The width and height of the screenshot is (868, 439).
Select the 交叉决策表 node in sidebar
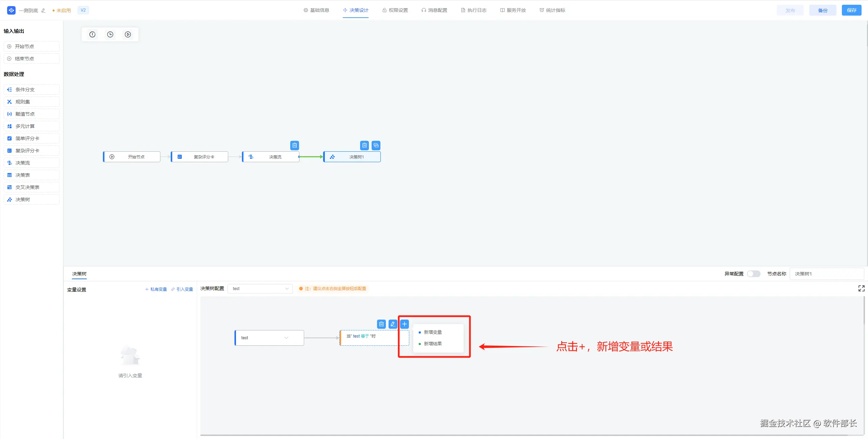tap(27, 187)
